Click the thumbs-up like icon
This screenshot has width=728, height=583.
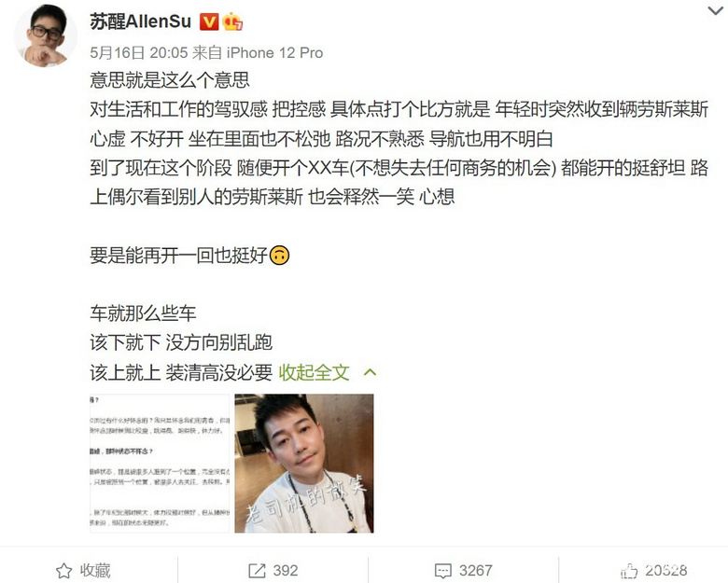tap(629, 571)
